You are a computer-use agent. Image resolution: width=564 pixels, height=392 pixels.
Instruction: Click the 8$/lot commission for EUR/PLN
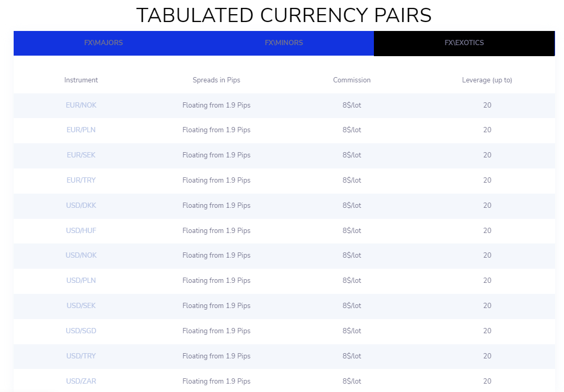tap(352, 130)
